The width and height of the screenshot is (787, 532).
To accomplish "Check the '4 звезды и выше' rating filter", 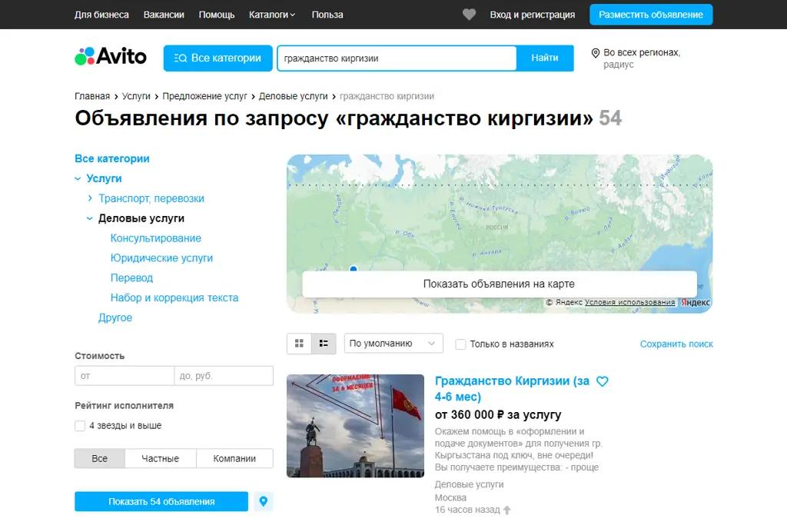I will [x=79, y=425].
